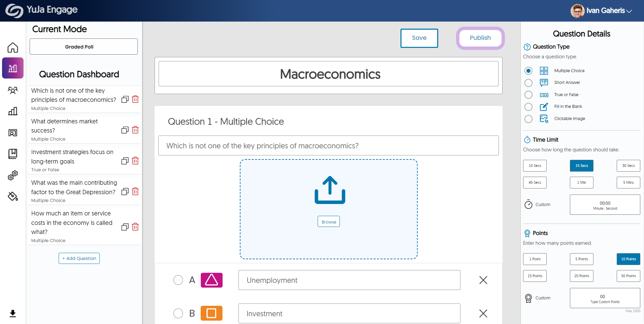Open the paint bucket theme icon in sidebar
The height and width of the screenshot is (324, 644).
click(x=13, y=196)
